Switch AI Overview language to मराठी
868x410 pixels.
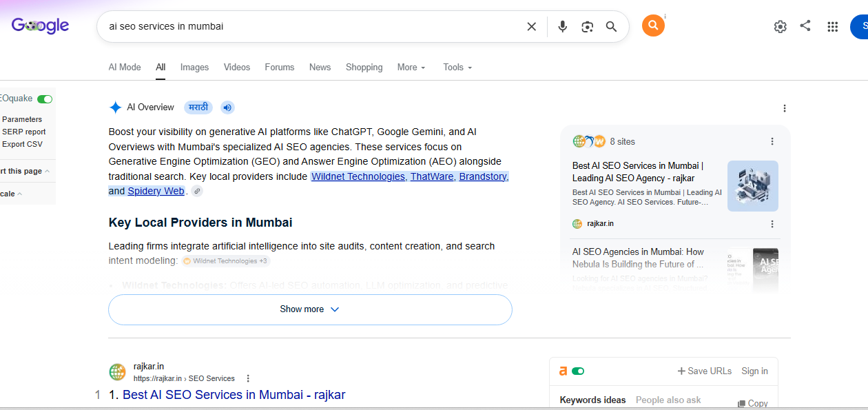(198, 107)
